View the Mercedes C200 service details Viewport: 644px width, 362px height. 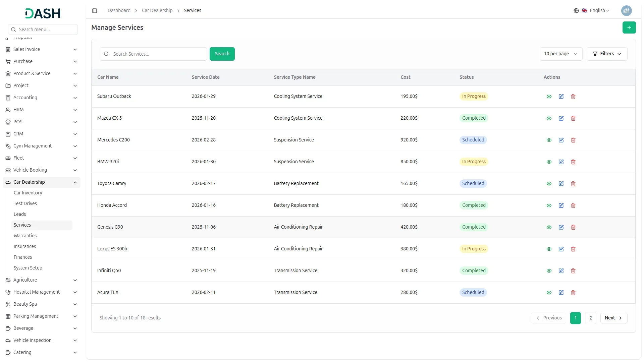pos(549,140)
